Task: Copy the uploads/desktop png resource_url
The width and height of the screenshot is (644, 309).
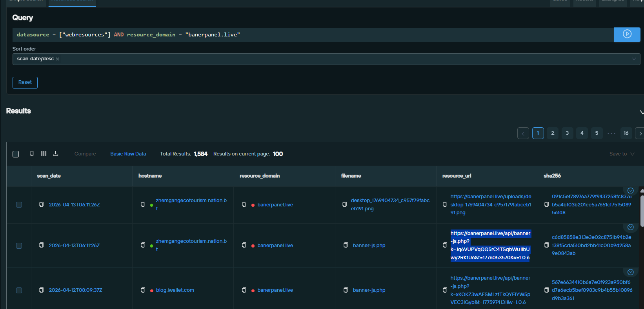Action: tap(445, 204)
